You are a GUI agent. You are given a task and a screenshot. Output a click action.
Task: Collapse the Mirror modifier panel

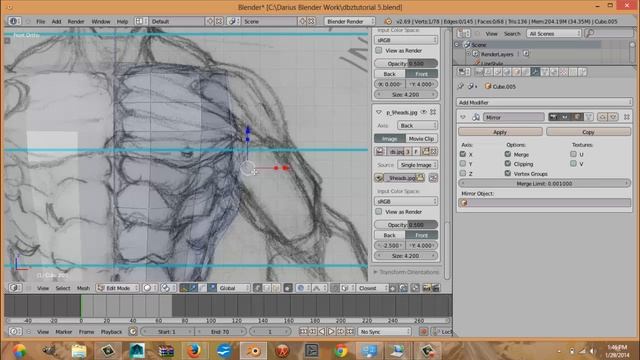click(463, 117)
